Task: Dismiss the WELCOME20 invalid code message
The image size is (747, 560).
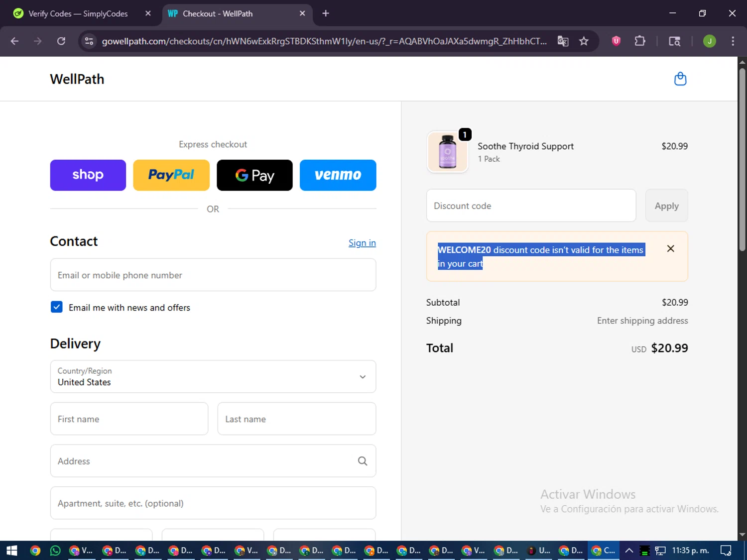Action: [671, 248]
